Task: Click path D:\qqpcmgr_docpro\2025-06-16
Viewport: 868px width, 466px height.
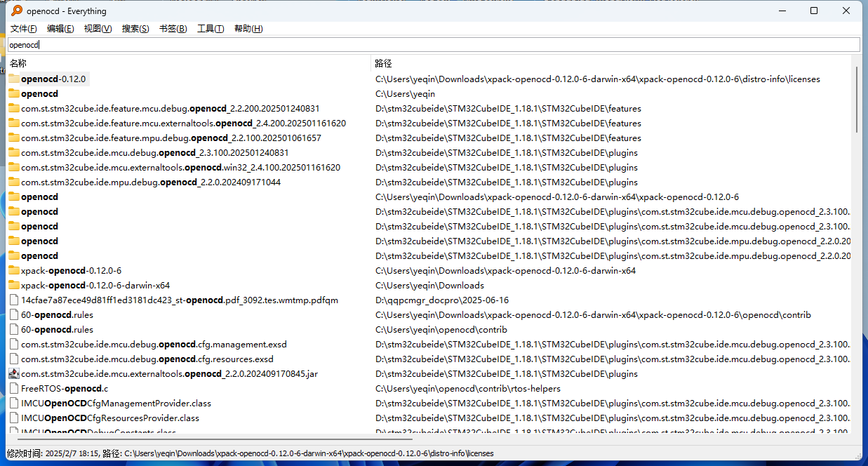Action: tap(442, 300)
